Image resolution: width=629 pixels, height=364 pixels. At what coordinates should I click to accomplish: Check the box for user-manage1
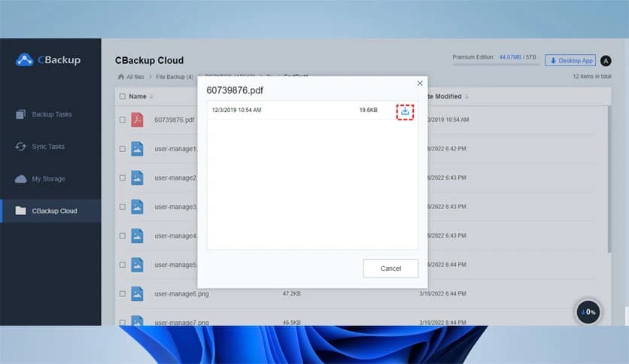123,149
